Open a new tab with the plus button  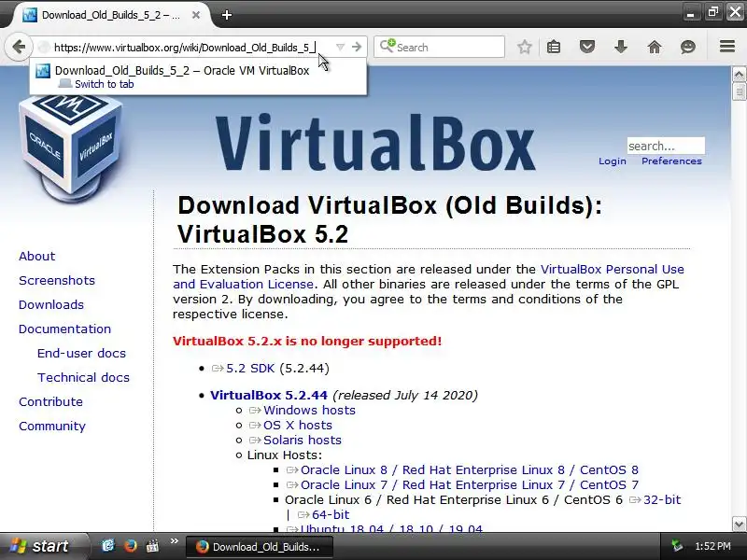click(227, 15)
